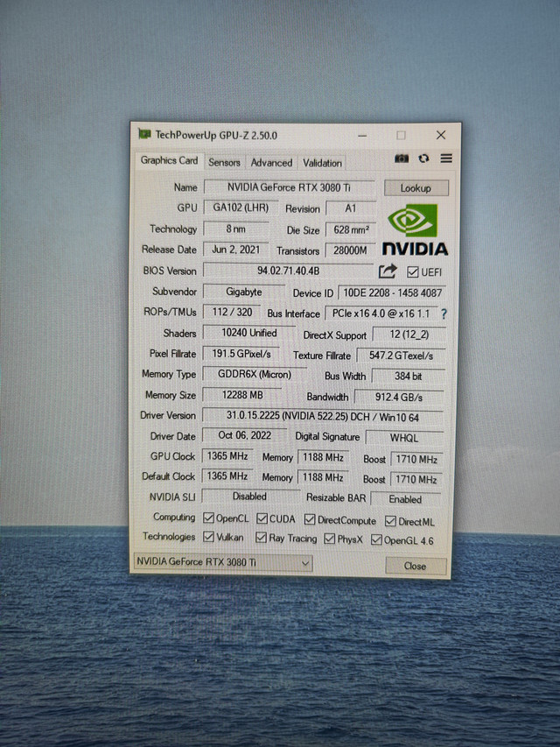560x747 pixels.
Task: Toggle the DirectML checkbox
Action: (389, 521)
